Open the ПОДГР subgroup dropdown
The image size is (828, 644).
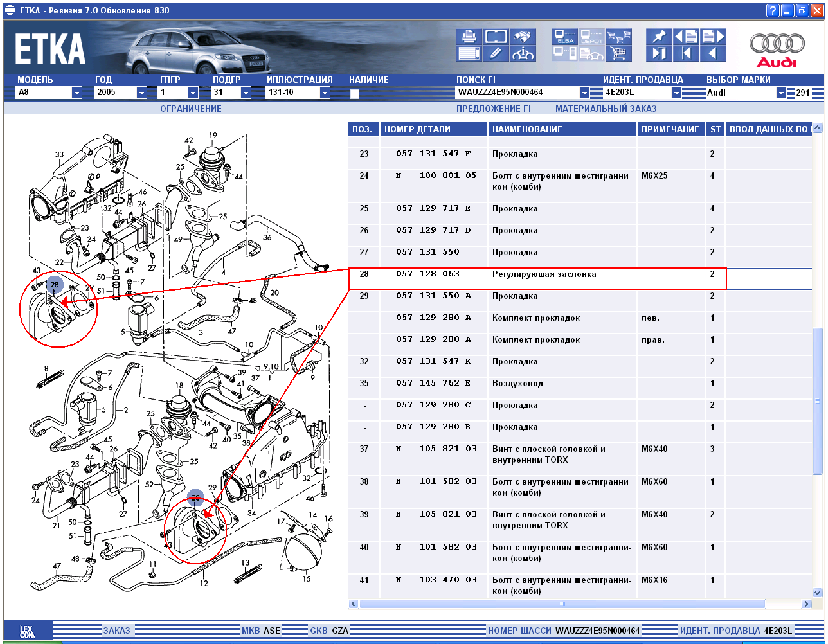(x=246, y=93)
